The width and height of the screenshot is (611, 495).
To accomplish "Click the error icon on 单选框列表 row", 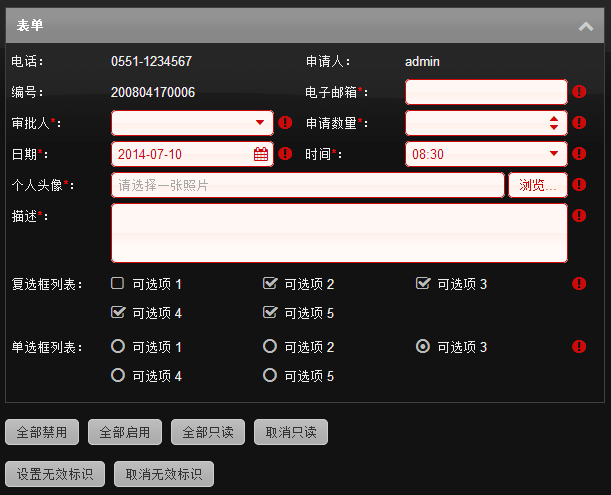I will coord(579,346).
